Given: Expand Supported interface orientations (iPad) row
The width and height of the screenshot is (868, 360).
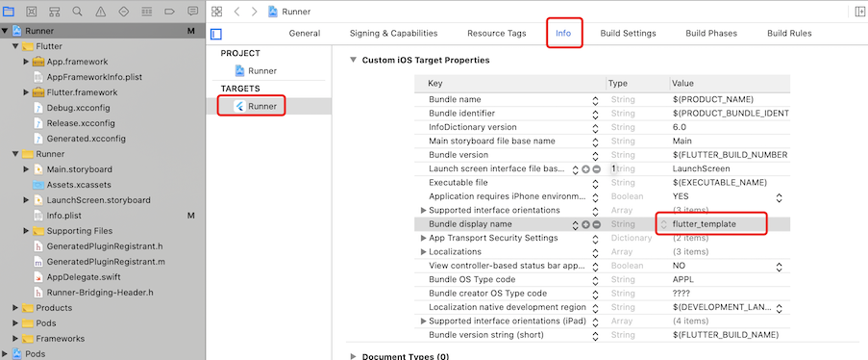Looking at the screenshot, I should (x=424, y=321).
